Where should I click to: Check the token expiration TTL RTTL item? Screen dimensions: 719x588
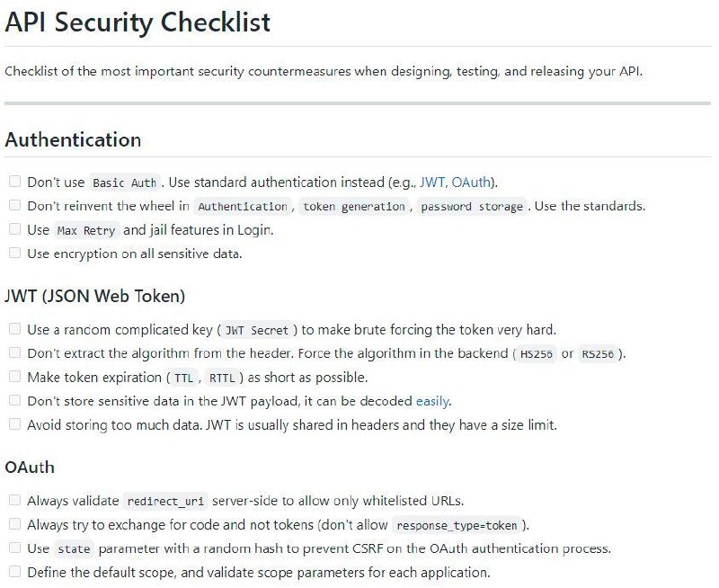click(x=14, y=377)
